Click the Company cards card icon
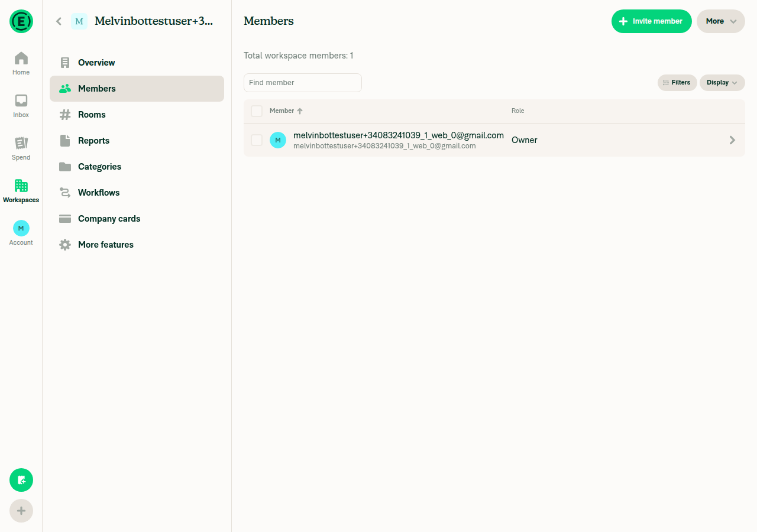The width and height of the screenshot is (757, 532). click(65, 219)
